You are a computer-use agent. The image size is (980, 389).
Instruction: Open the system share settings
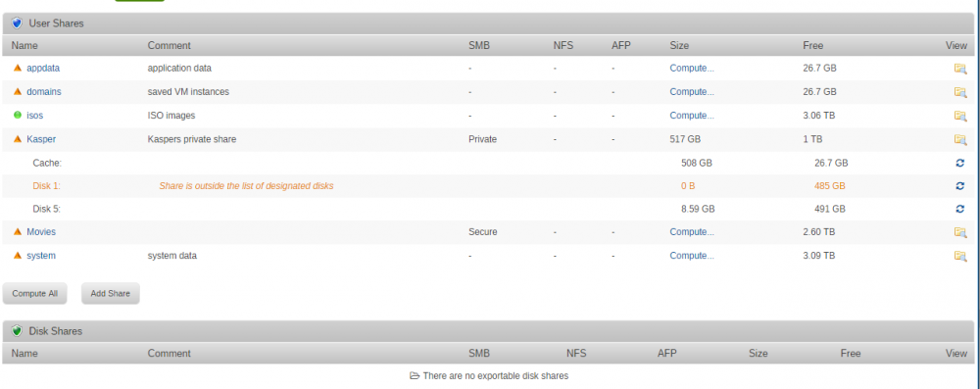pos(41,256)
